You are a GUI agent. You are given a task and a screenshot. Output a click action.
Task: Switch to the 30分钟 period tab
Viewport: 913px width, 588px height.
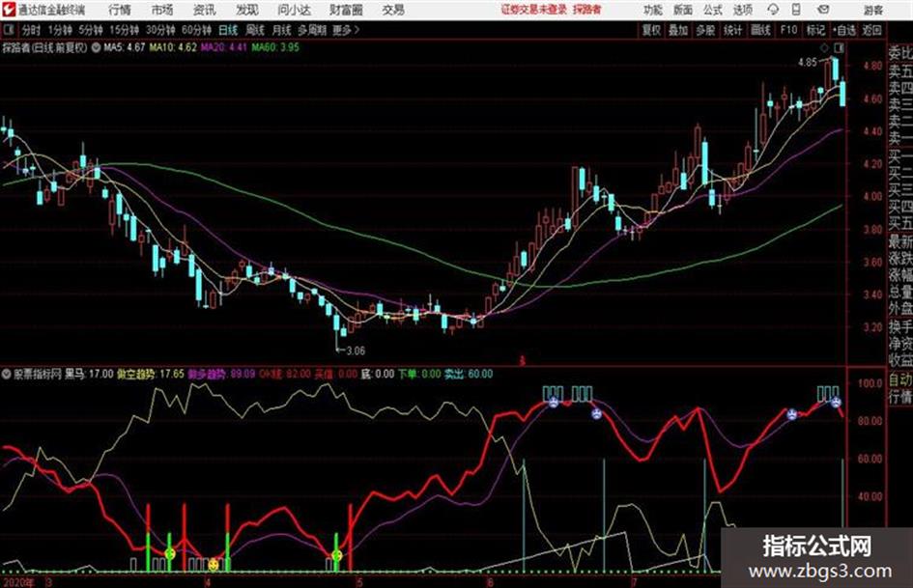click(x=160, y=30)
